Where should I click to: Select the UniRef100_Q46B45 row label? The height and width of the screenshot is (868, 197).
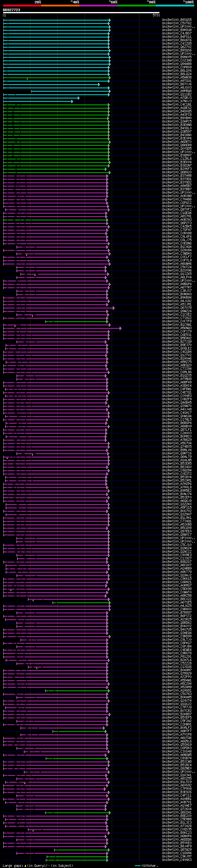pos(177,402)
